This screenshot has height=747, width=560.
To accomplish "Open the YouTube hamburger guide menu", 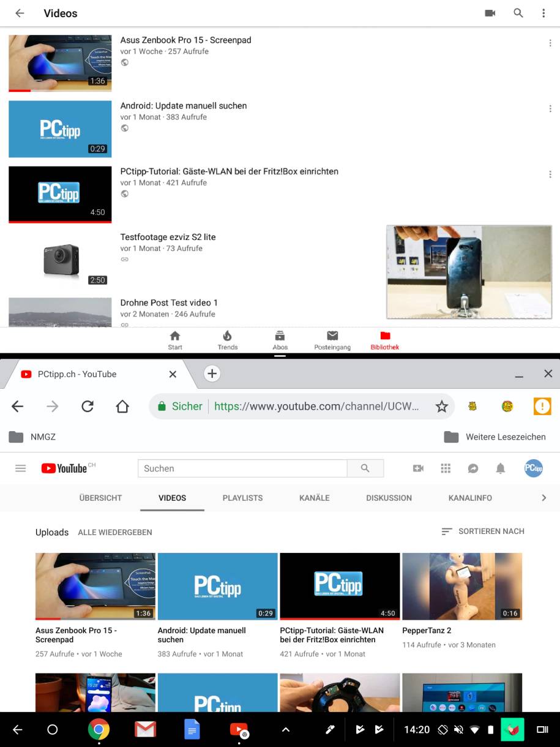I will point(21,468).
